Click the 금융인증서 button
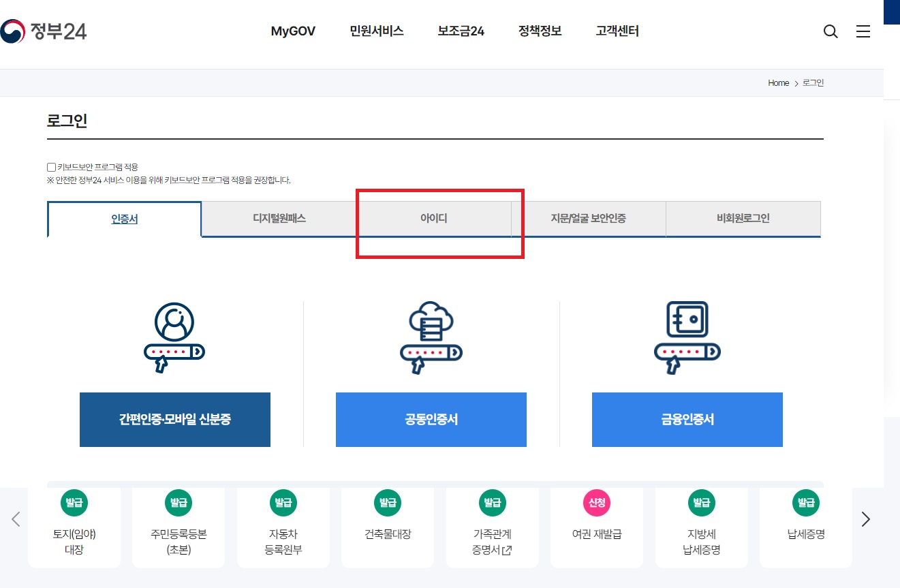900x588 pixels. coord(687,420)
